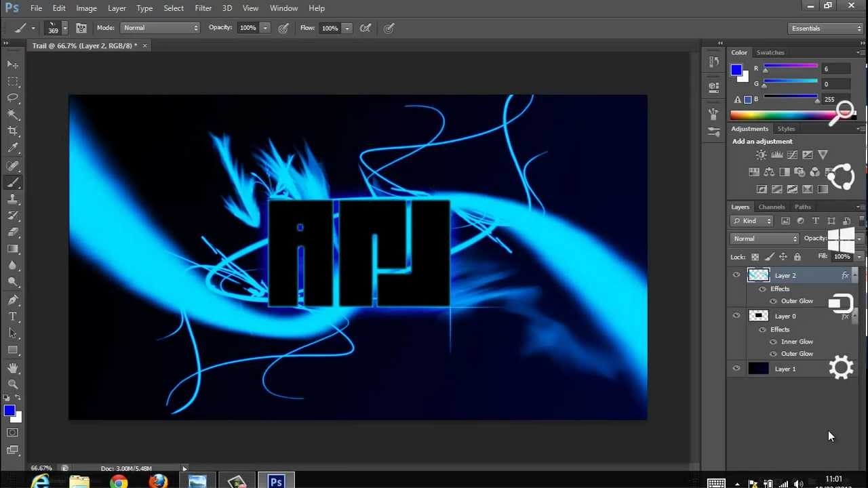Switch to the Channels tab
This screenshot has height=488, width=868.
point(772,207)
